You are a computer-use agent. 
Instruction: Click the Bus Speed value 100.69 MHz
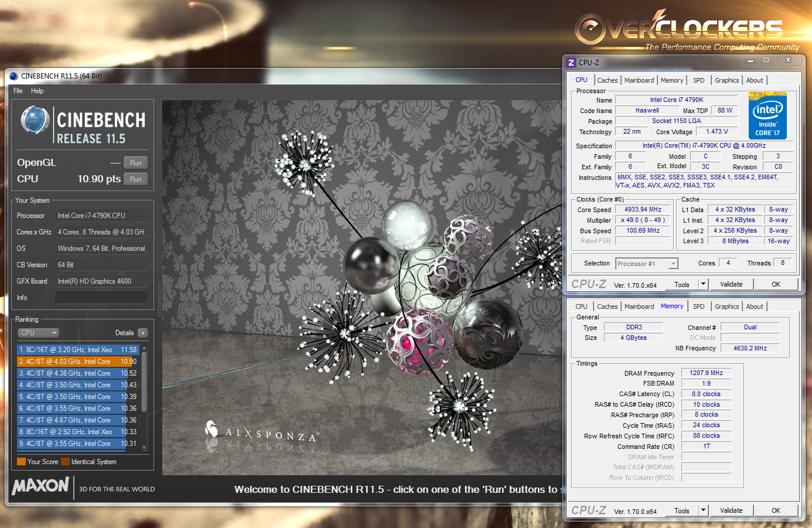point(643,231)
